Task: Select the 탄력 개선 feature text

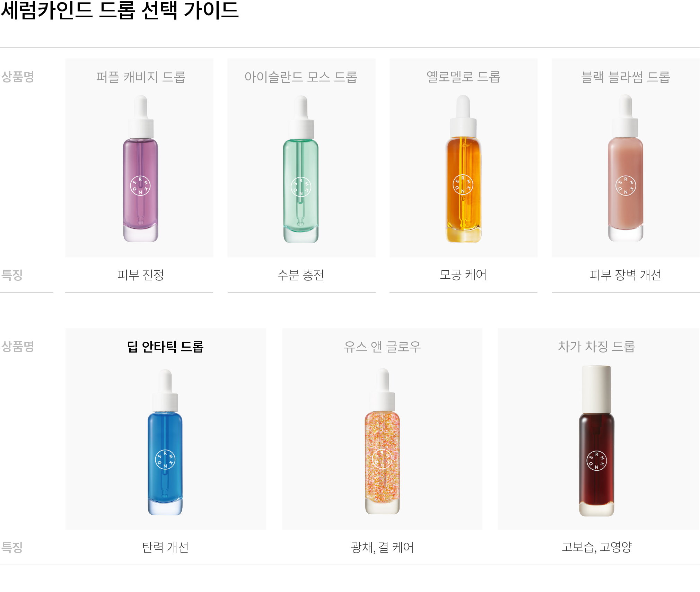Action: coord(165,547)
